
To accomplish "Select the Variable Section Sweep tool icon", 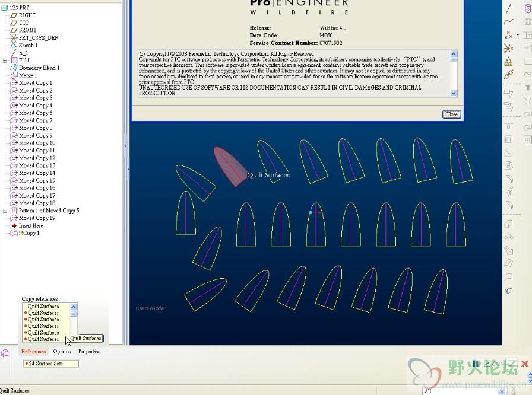I will (508, 251).
